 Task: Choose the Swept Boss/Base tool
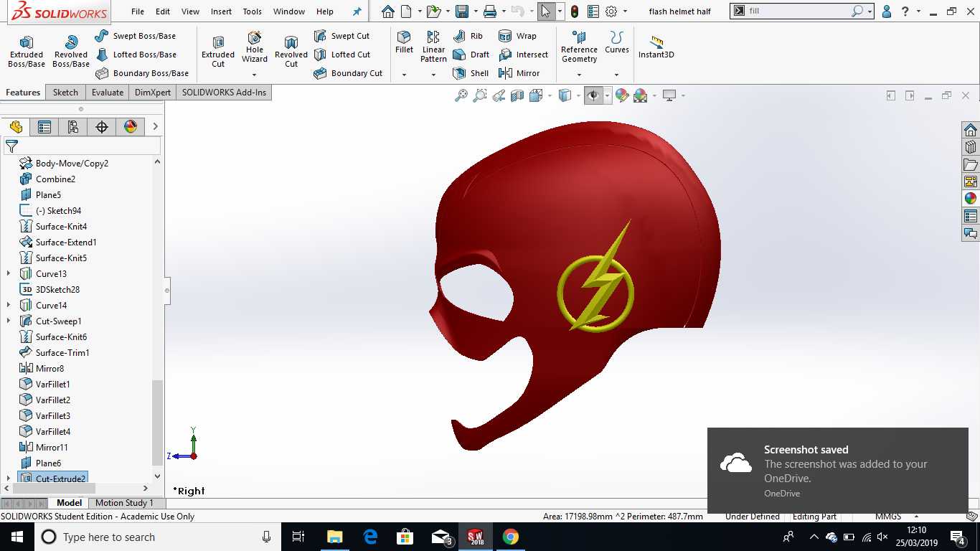[x=135, y=36]
